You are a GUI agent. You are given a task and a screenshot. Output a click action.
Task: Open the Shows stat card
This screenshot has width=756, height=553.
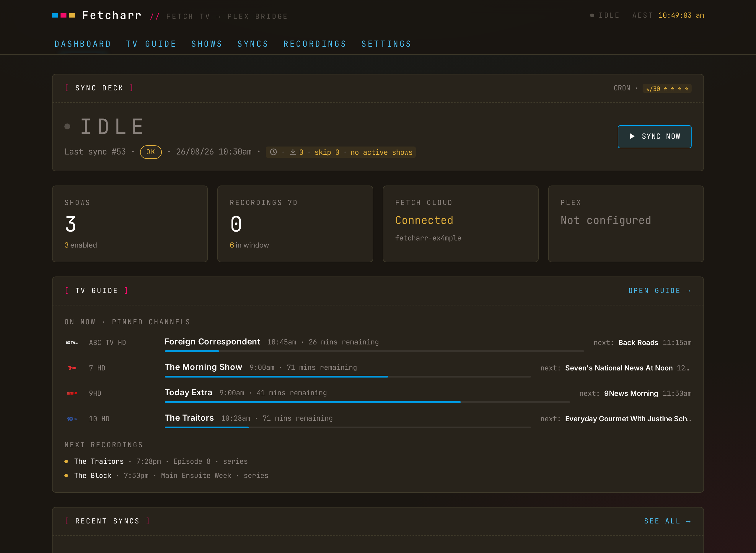point(130,224)
